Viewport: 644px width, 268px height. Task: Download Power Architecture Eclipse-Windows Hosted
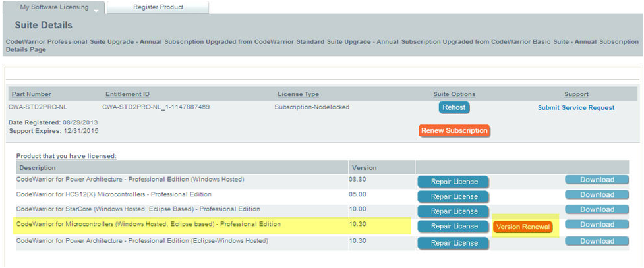[597, 241]
